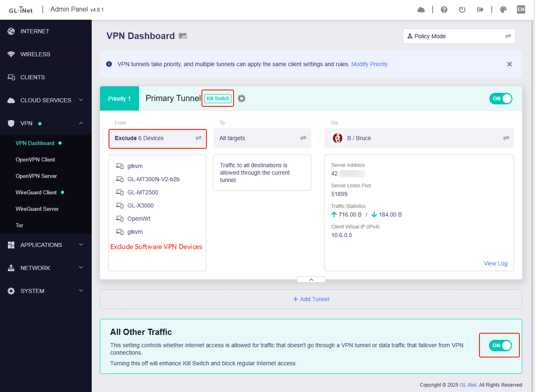Open WireGuard Client in sidebar
Viewport: 535px width, 392px height.
coord(36,192)
